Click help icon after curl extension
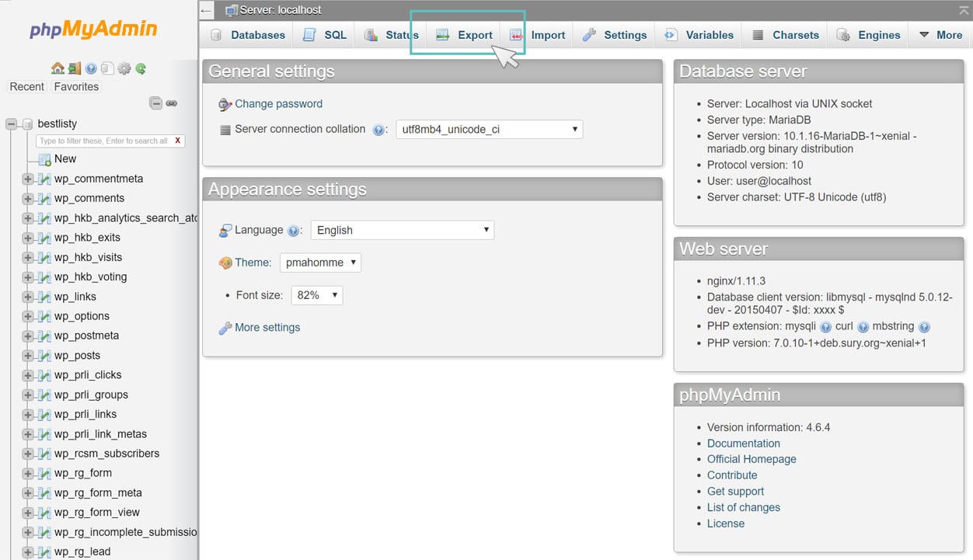Viewport: 973px width, 560px height. [863, 327]
